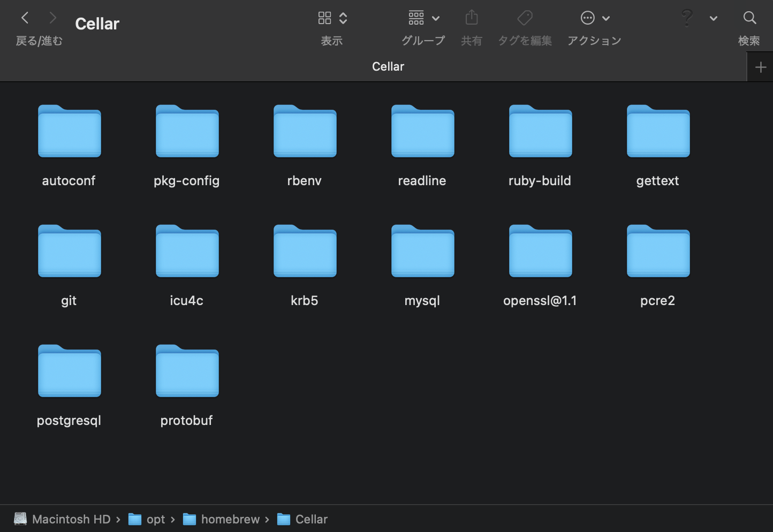Select the protobuf folder icon
The height and width of the screenshot is (532, 773).
[x=187, y=371]
